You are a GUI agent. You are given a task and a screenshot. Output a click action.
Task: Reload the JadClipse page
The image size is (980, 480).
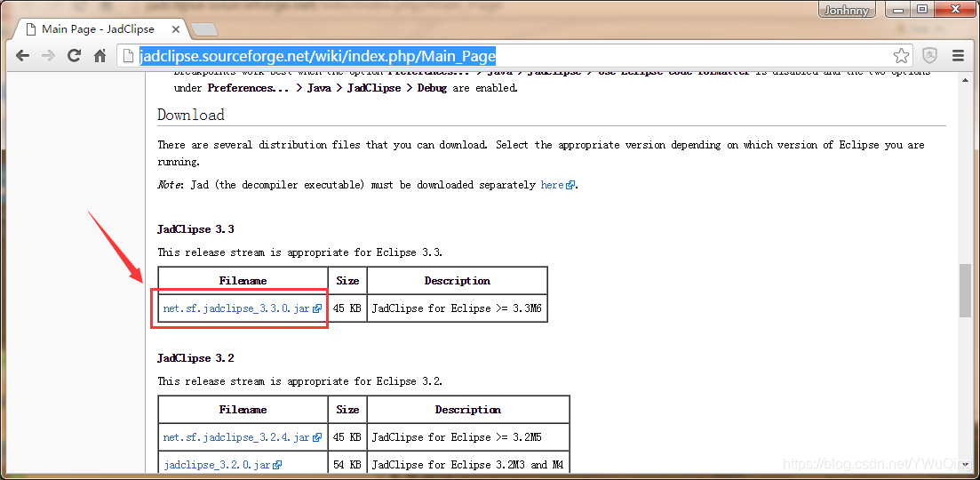tap(75, 56)
